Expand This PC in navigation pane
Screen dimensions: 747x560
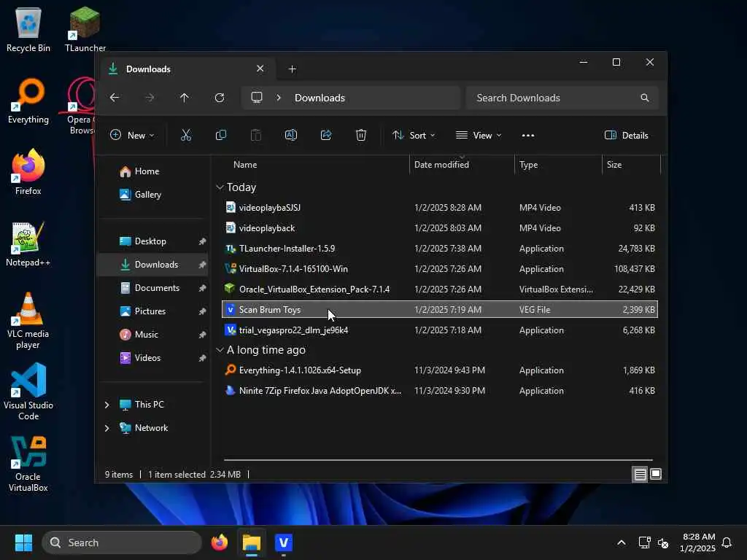tap(107, 405)
